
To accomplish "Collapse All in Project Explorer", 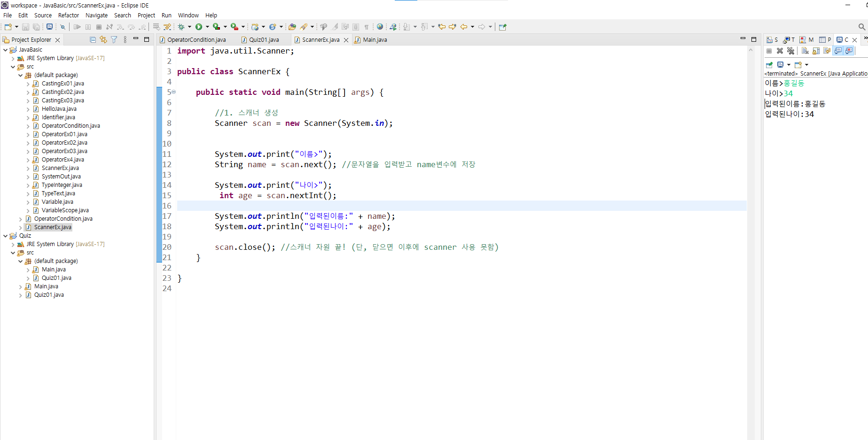I will (x=93, y=40).
